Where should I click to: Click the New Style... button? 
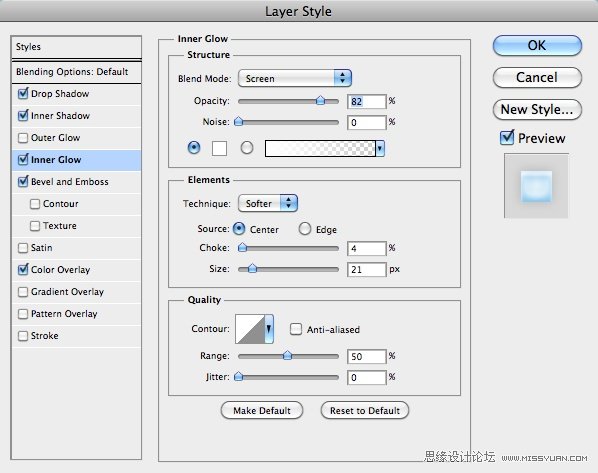pyautogui.click(x=537, y=109)
